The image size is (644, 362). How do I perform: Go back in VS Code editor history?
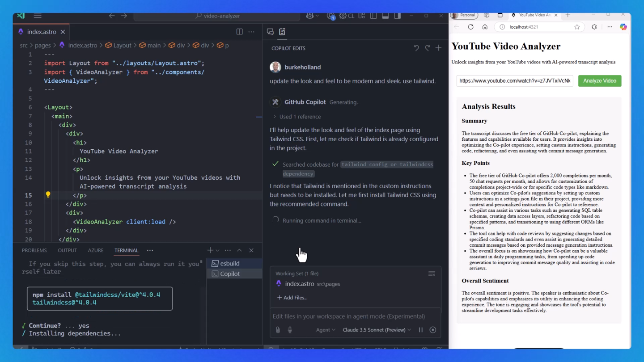[112, 16]
